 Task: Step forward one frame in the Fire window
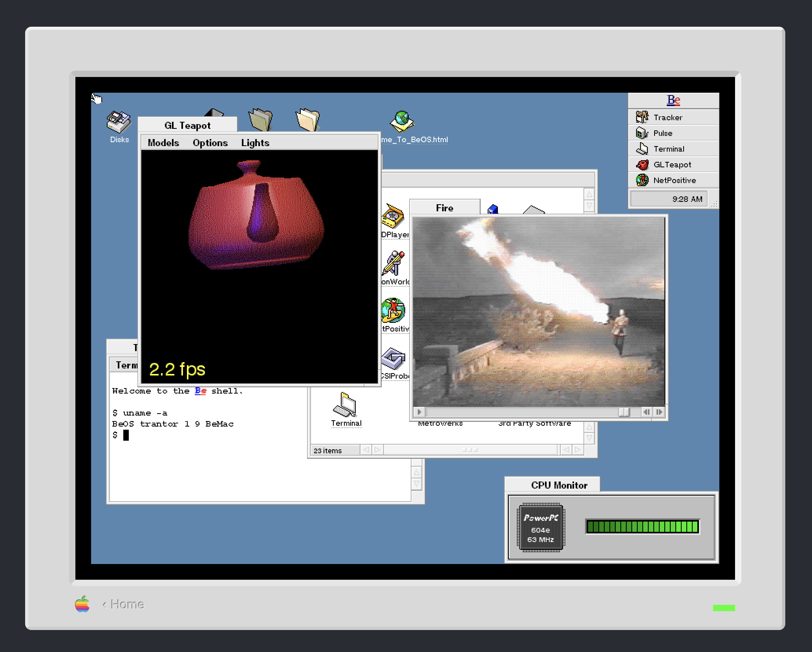point(659,412)
